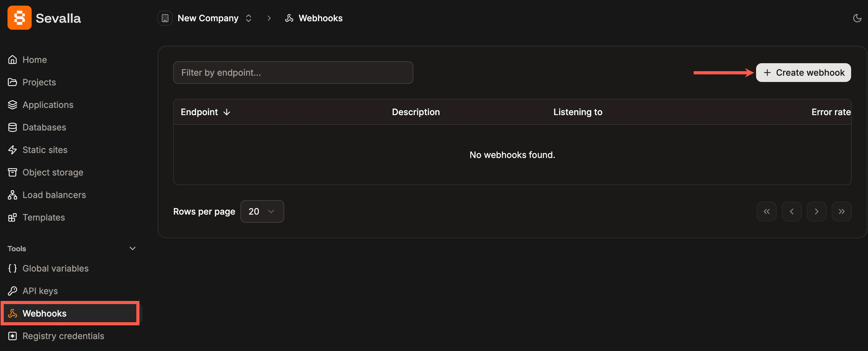Open API keys using the key icon
Image resolution: width=868 pixels, height=351 pixels.
13,291
